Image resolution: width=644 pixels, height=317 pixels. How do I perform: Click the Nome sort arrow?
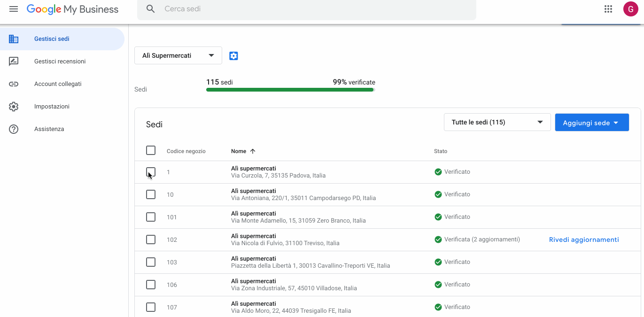point(253,151)
